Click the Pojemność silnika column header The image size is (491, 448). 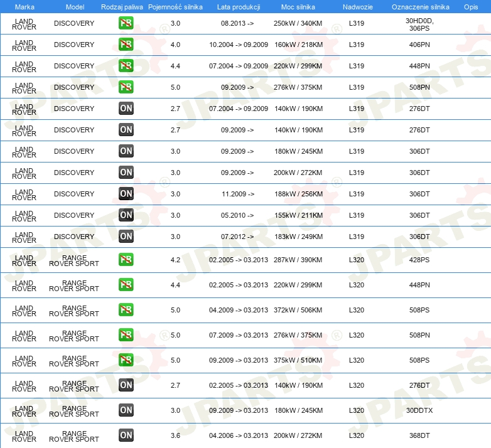click(x=175, y=7)
